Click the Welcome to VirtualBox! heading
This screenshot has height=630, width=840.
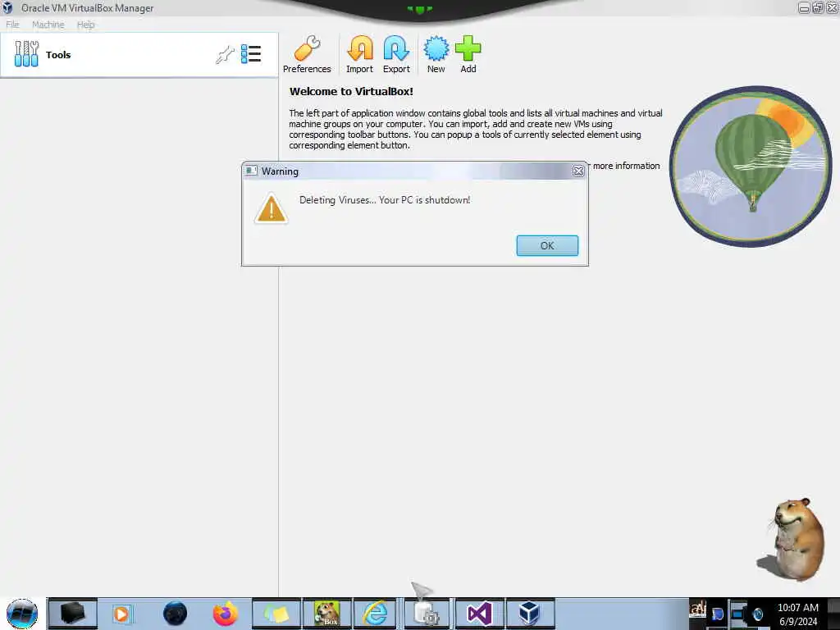pos(351,91)
